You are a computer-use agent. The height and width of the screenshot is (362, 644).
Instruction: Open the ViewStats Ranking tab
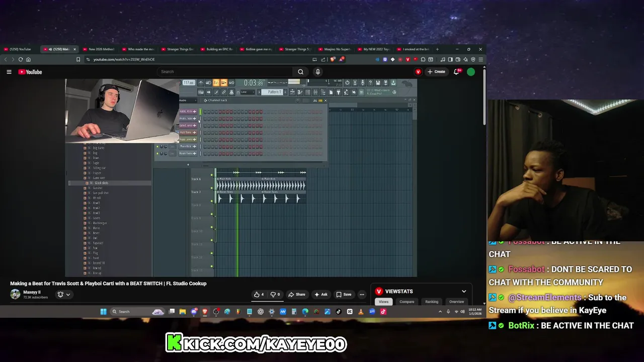(x=432, y=302)
